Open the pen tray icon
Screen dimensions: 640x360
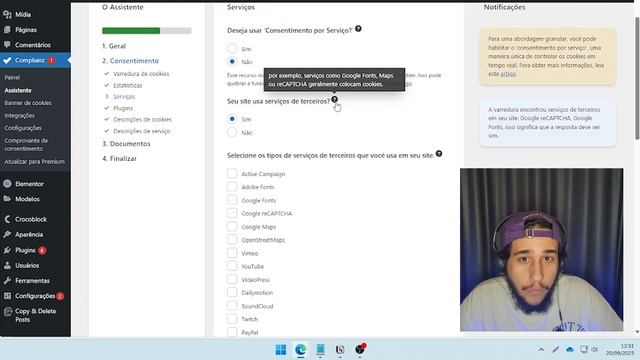(x=556, y=349)
